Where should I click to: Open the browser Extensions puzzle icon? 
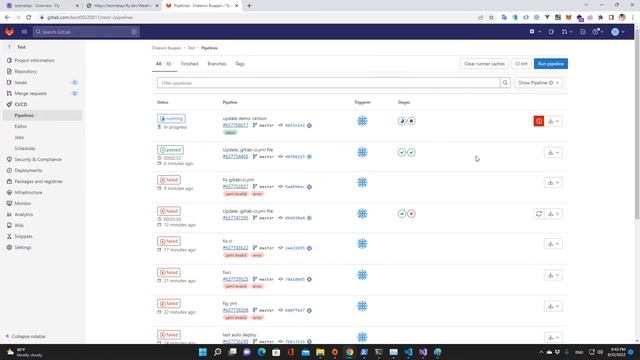point(600,18)
